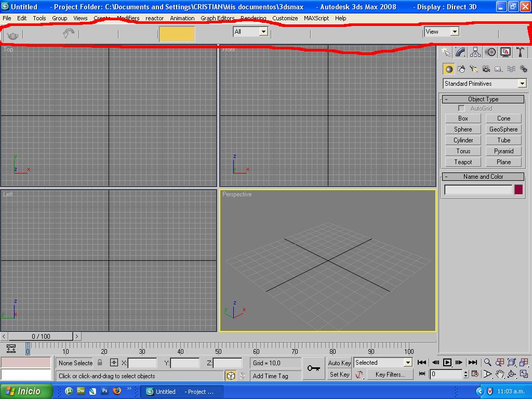The width and height of the screenshot is (532, 399).
Task: Toggle the Key Mode button by frame field
Action: [422, 374]
